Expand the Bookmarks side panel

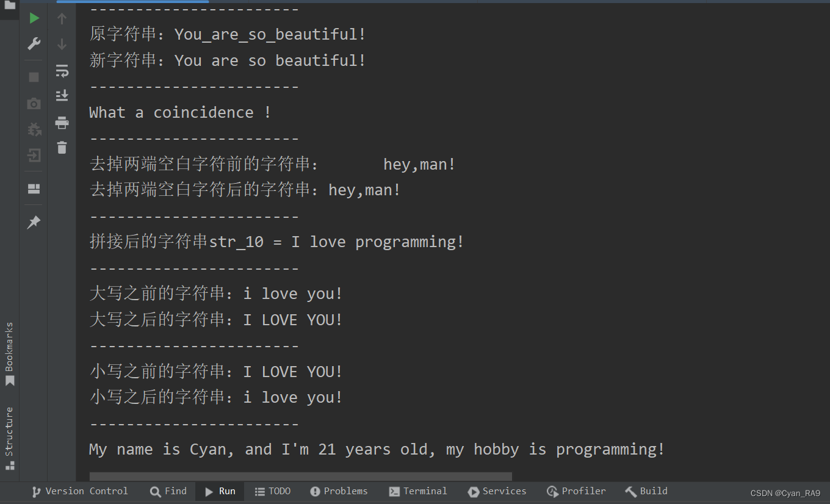9,354
